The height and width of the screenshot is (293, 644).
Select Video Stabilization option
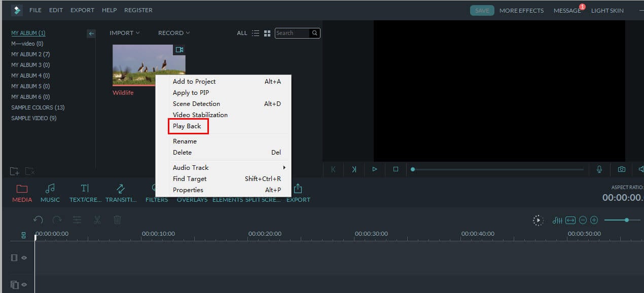[x=223, y=115]
